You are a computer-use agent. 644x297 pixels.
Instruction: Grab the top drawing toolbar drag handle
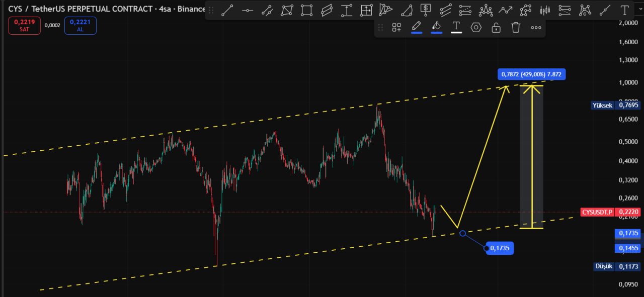tap(211, 10)
